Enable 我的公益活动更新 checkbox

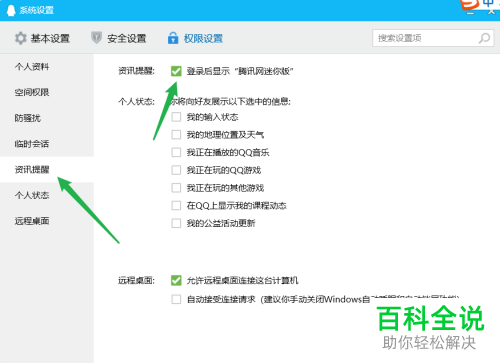click(176, 223)
